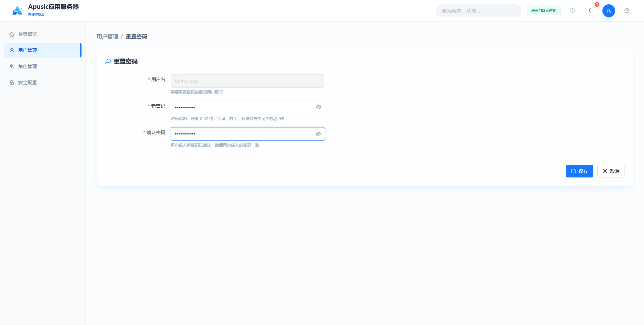Click the lock icon beside 安全配置
644x325 pixels.
(x=12, y=83)
